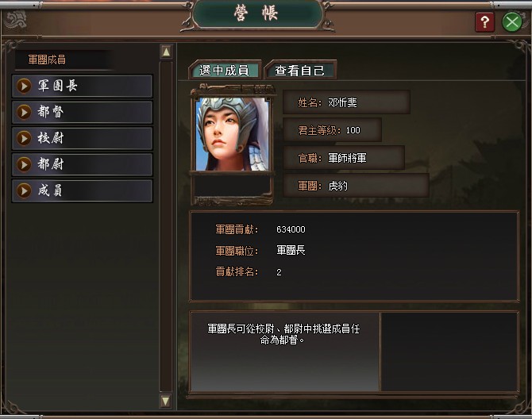532x419 pixels.
Task: Click the member list scrollbar track
Action: click(x=166, y=226)
